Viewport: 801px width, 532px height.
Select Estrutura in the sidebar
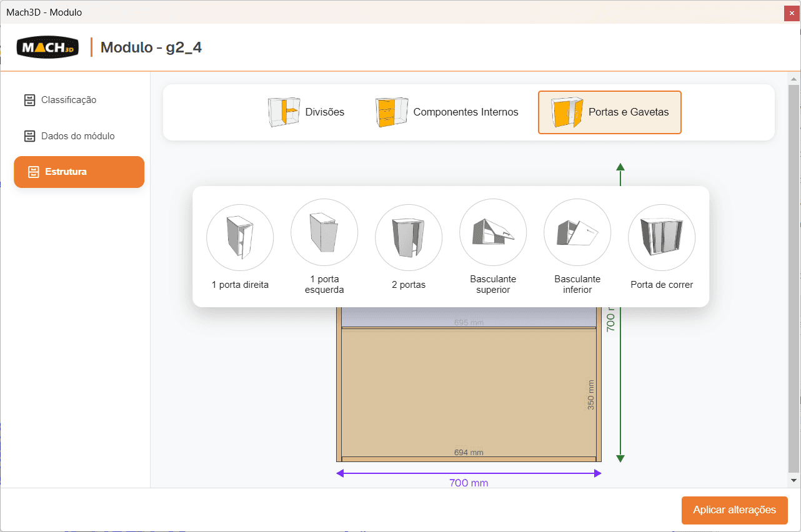click(79, 172)
